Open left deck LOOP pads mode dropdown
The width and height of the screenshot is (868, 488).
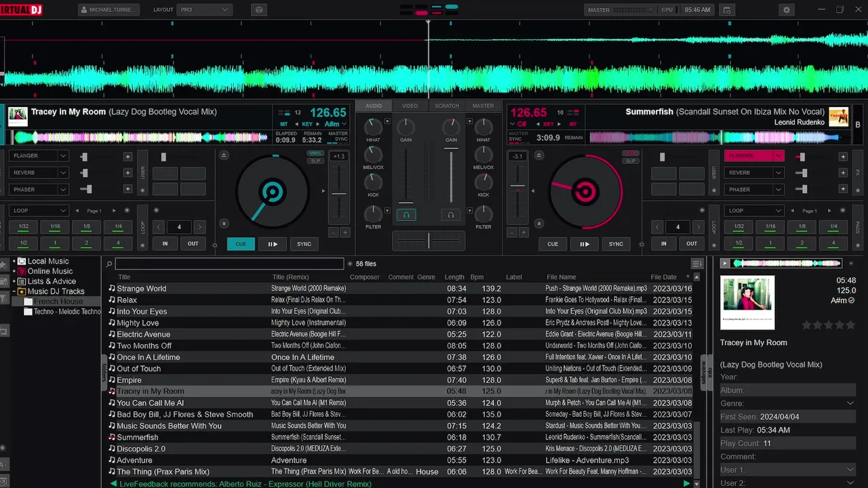click(x=39, y=211)
